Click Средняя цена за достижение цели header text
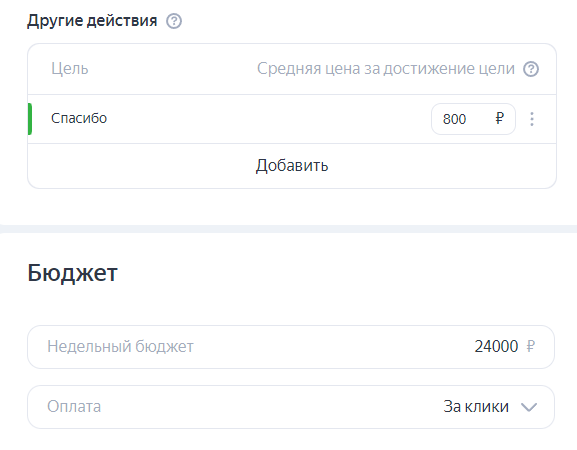This screenshot has height=450, width=577. pos(386,69)
